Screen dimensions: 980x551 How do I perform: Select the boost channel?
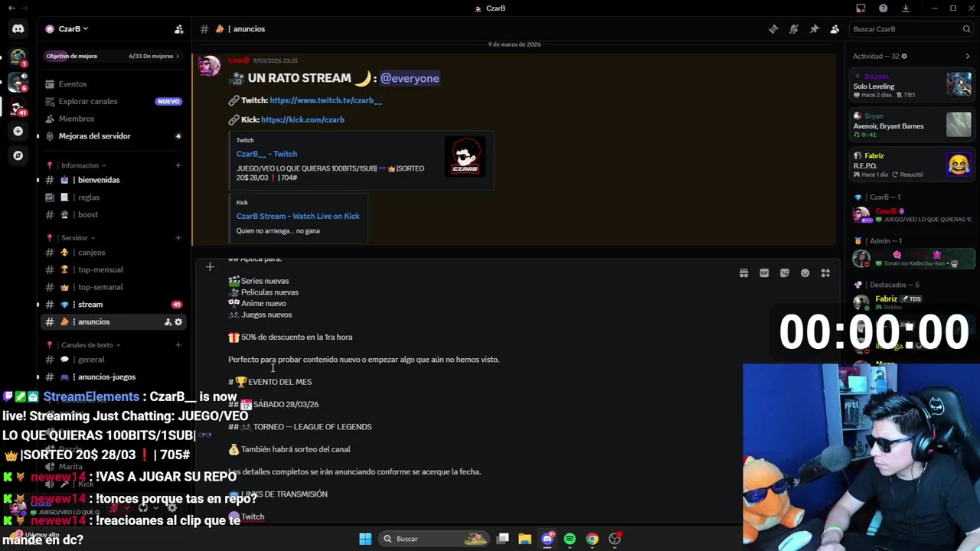[112, 215]
